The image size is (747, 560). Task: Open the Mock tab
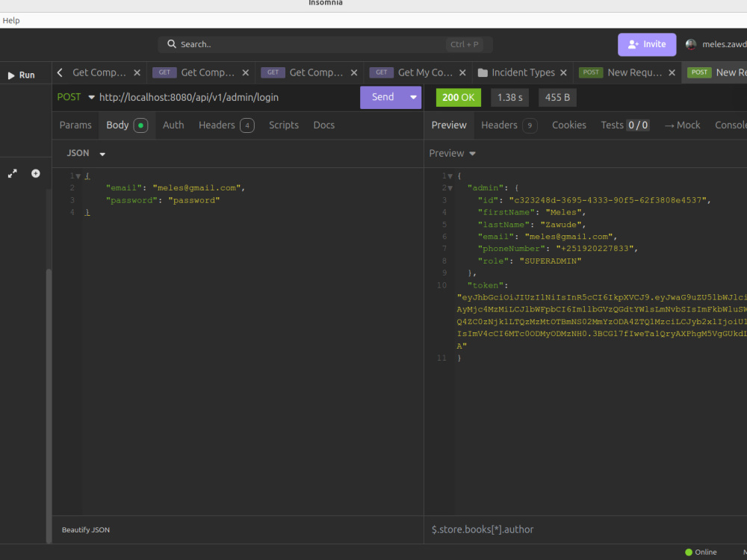click(682, 125)
